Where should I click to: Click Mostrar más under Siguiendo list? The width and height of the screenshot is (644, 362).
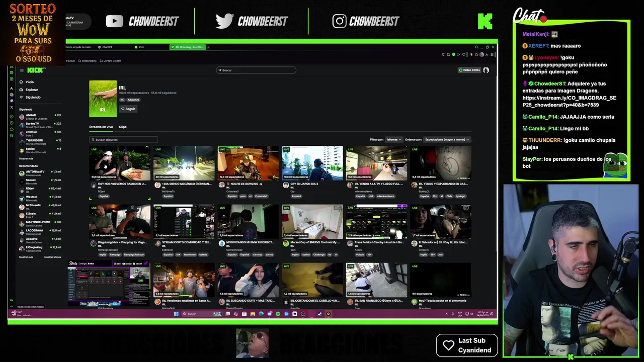click(26, 158)
